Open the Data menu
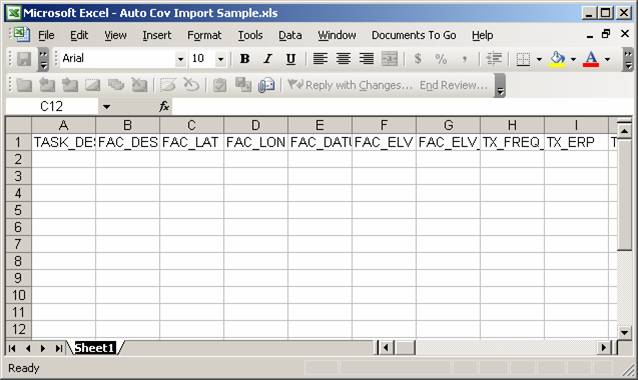Image resolution: width=638 pixels, height=380 pixels. [290, 35]
